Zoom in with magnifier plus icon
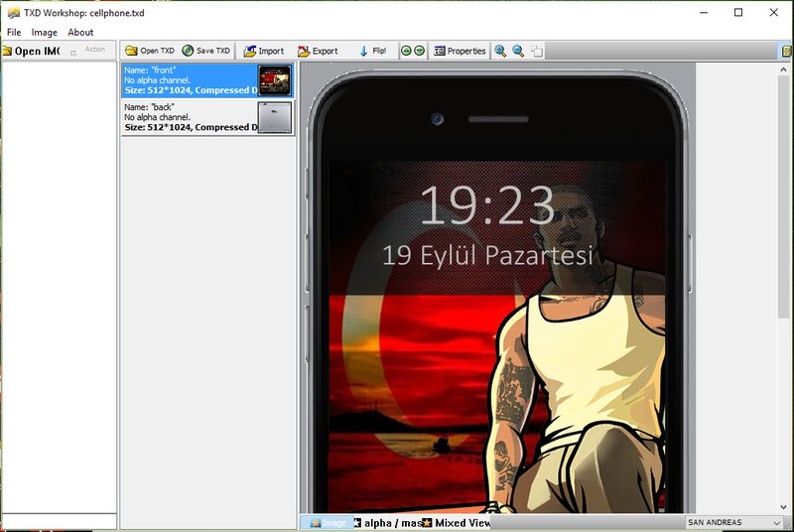Screen dimensions: 794x532 tap(500, 51)
